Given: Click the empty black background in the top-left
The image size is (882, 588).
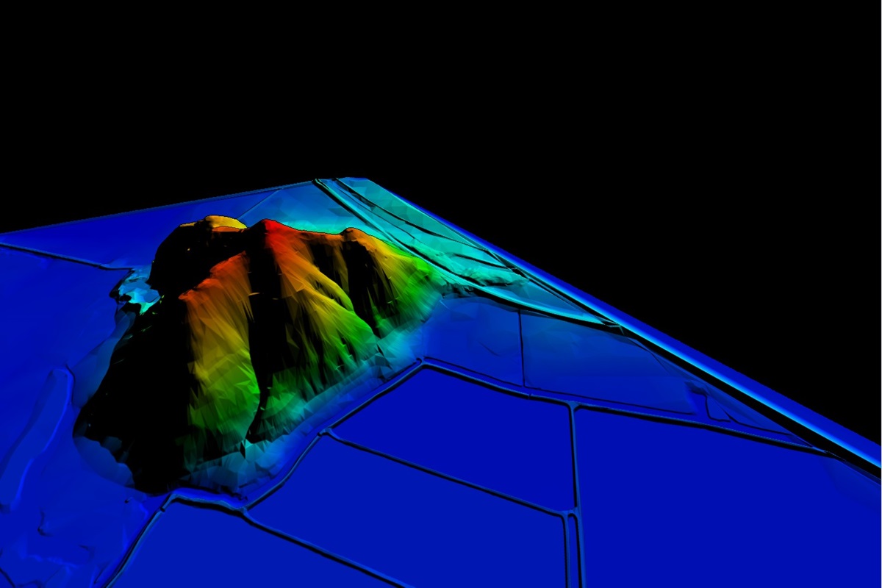Looking at the screenshot, I should (110, 88).
